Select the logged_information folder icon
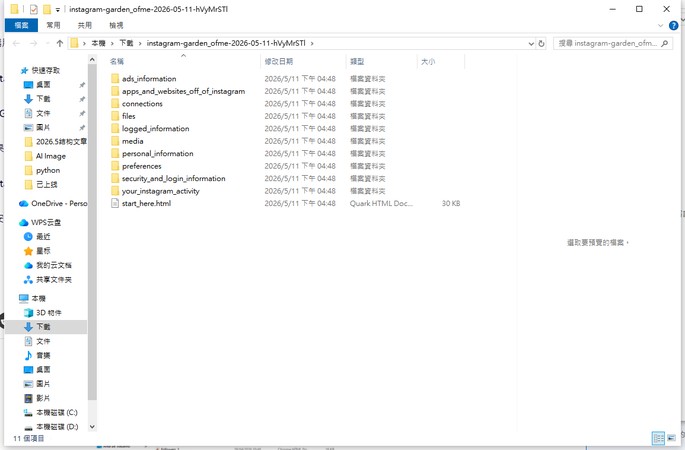 point(115,128)
